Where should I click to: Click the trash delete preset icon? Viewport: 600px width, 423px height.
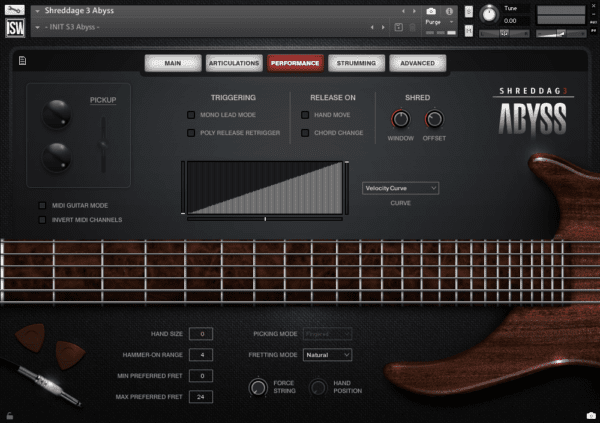[x=412, y=27]
